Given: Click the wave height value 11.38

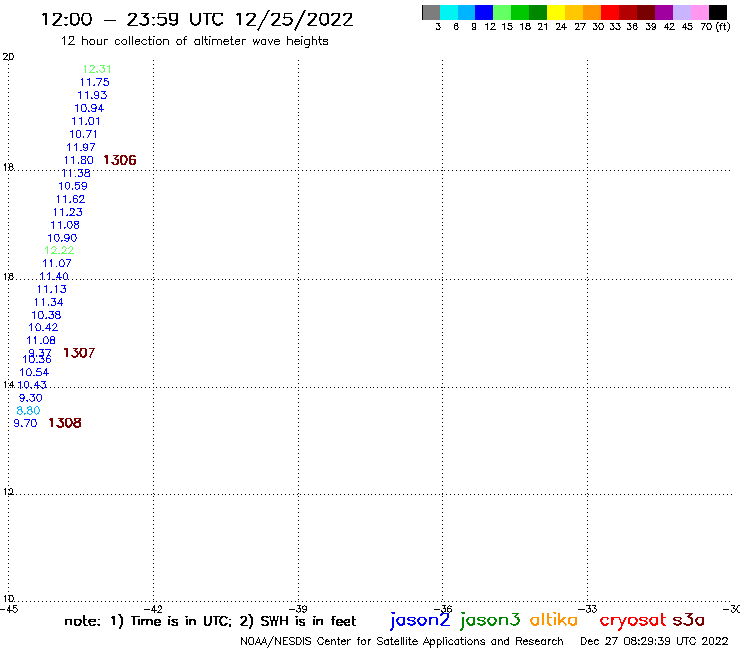Looking at the screenshot, I should pyautogui.click(x=76, y=173).
